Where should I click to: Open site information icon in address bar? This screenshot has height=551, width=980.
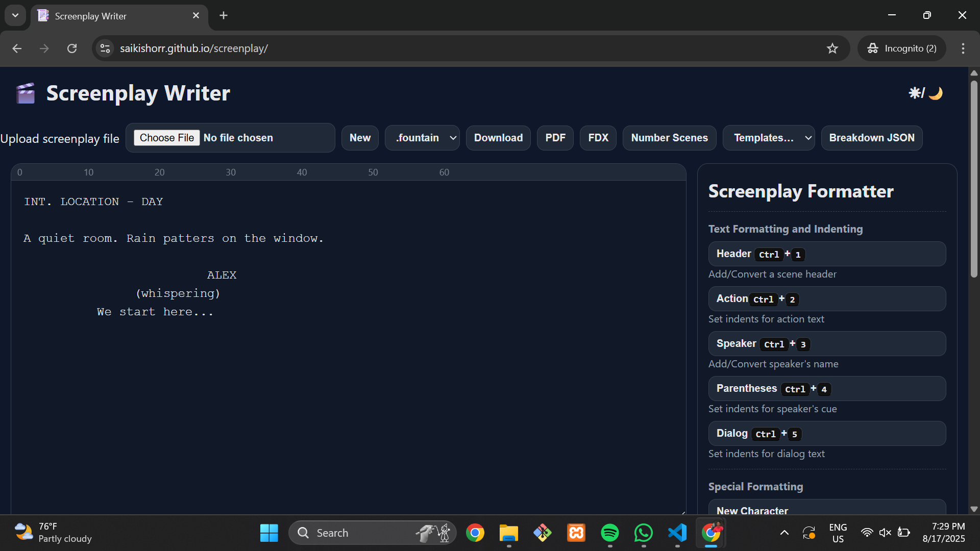pyautogui.click(x=105, y=48)
